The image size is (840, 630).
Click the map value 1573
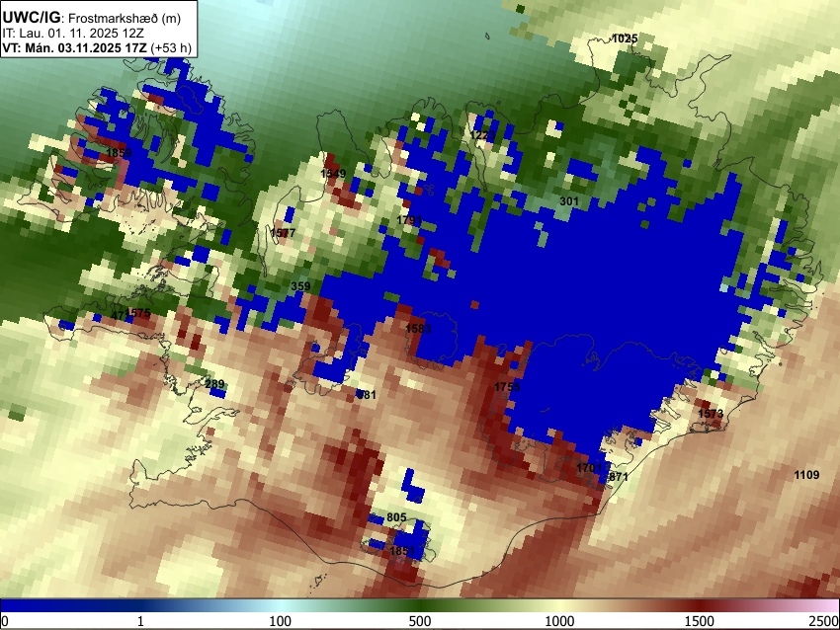(711, 414)
